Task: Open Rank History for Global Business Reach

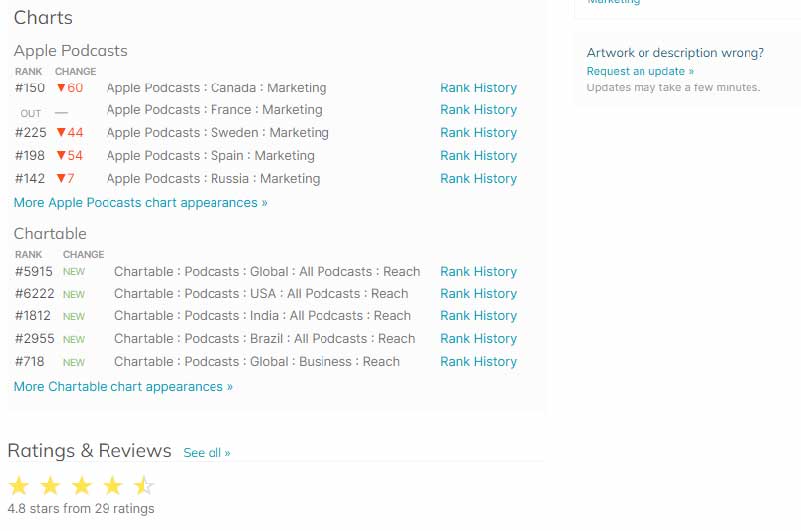Action: click(478, 362)
